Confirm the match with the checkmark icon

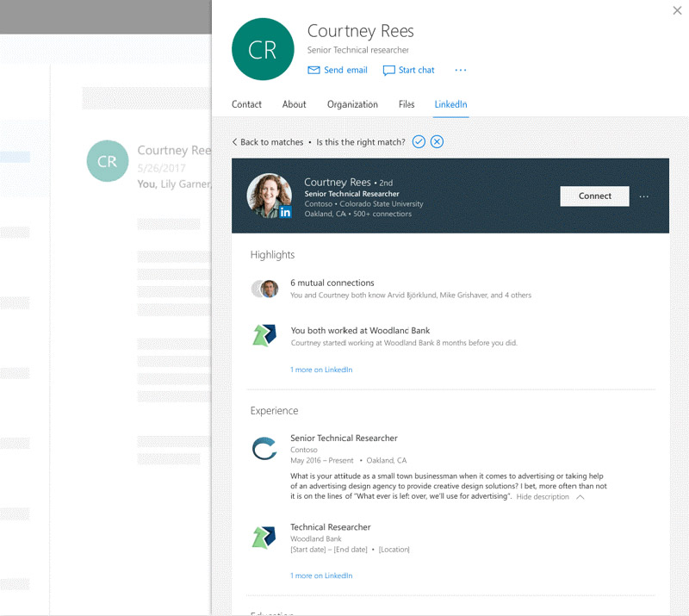419,141
